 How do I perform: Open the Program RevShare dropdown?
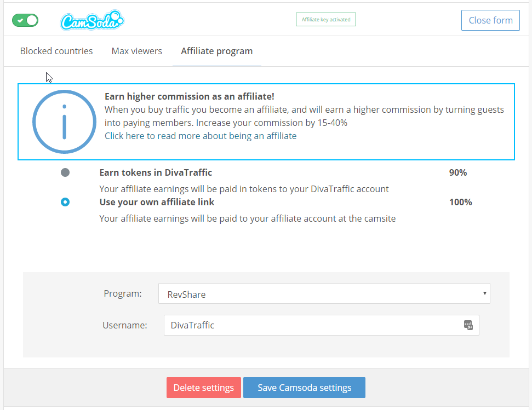point(324,293)
